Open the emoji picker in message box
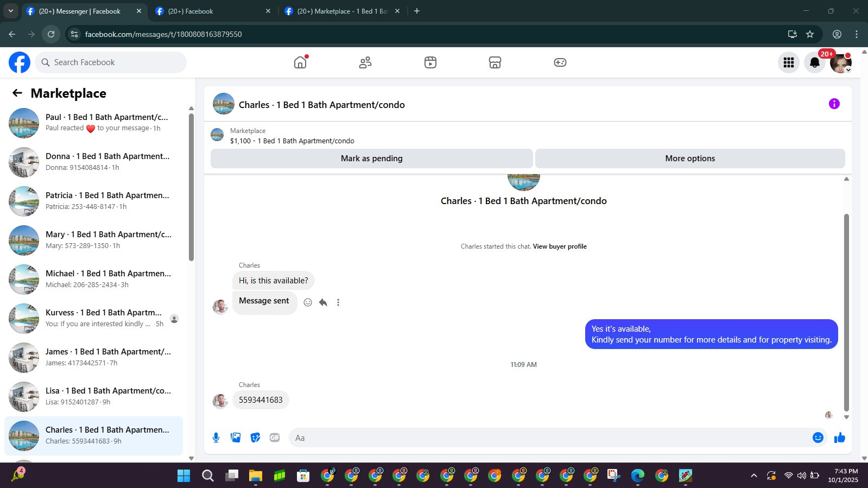868x488 pixels. 818,438
